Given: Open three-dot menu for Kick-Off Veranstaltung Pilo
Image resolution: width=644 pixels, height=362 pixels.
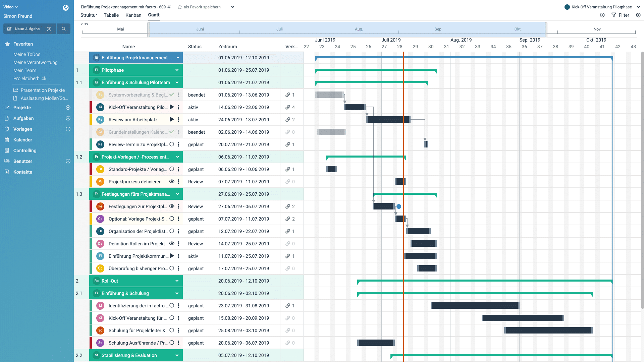Looking at the screenshot, I should (x=178, y=107).
